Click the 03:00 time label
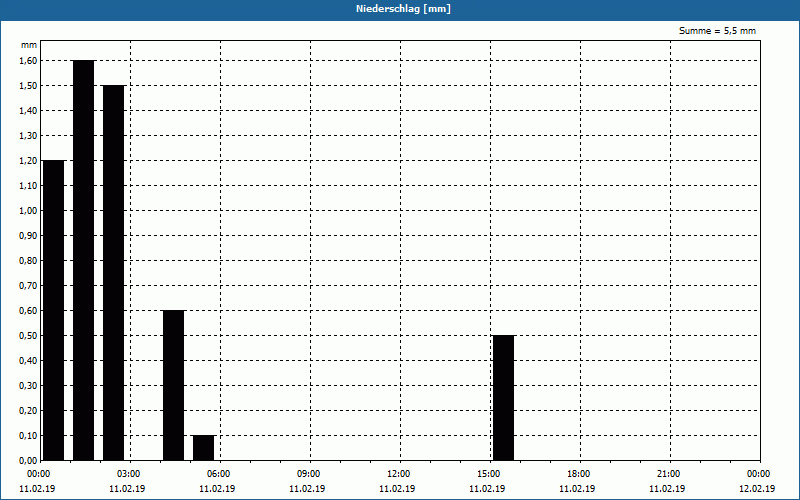 click(129, 474)
